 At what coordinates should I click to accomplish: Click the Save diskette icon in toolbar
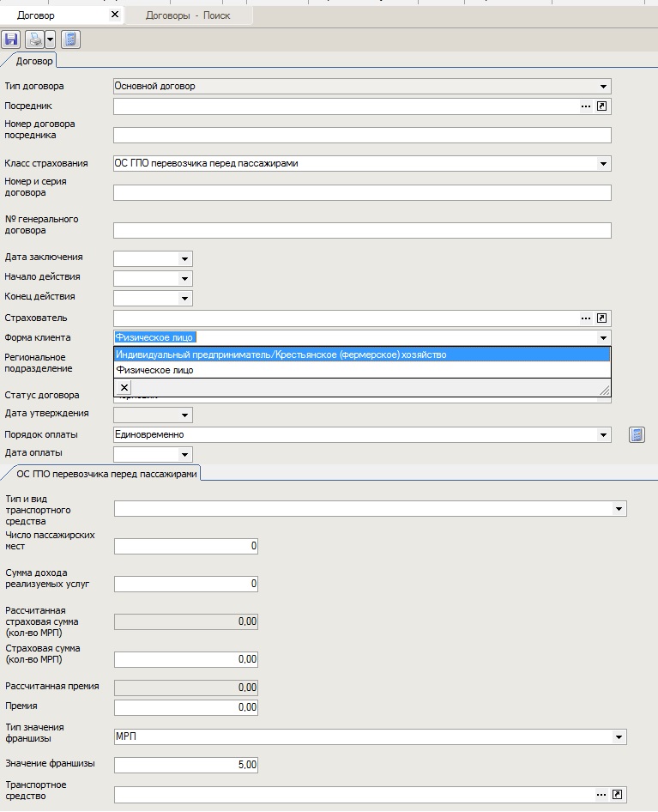pos(11,39)
